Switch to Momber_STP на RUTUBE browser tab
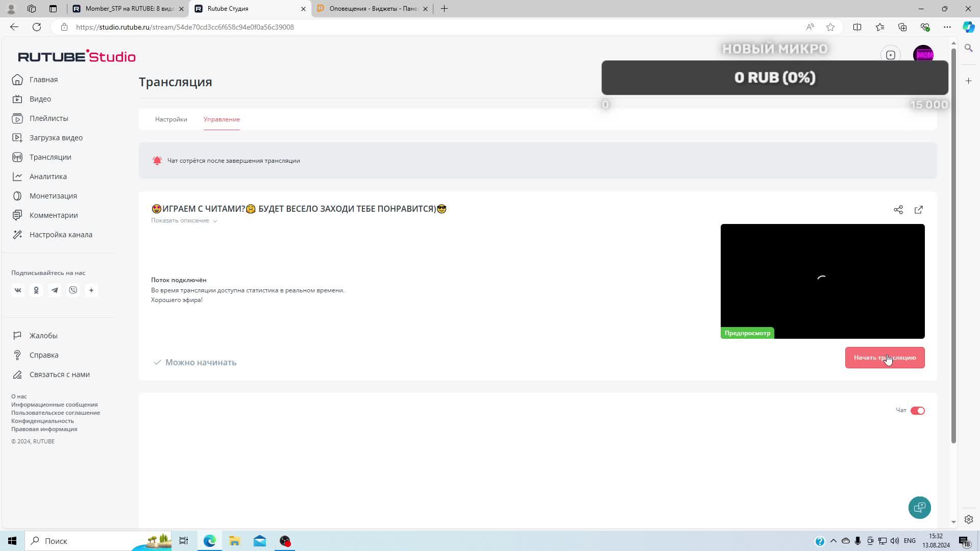The image size is (980, 551). pyautogui.click(x=128, y=9)
